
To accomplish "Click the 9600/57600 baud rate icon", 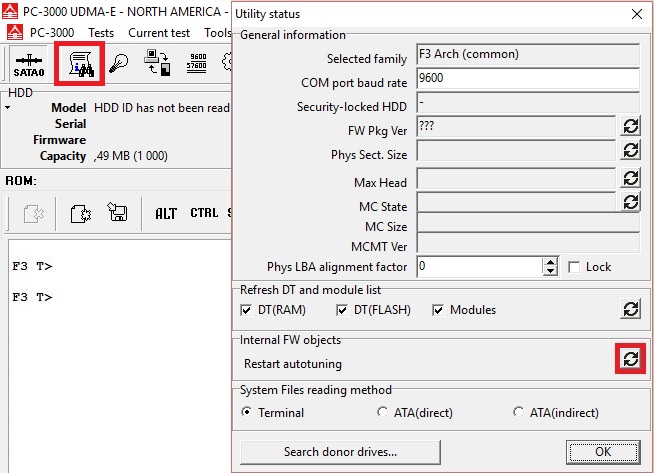I will (196, 63).
